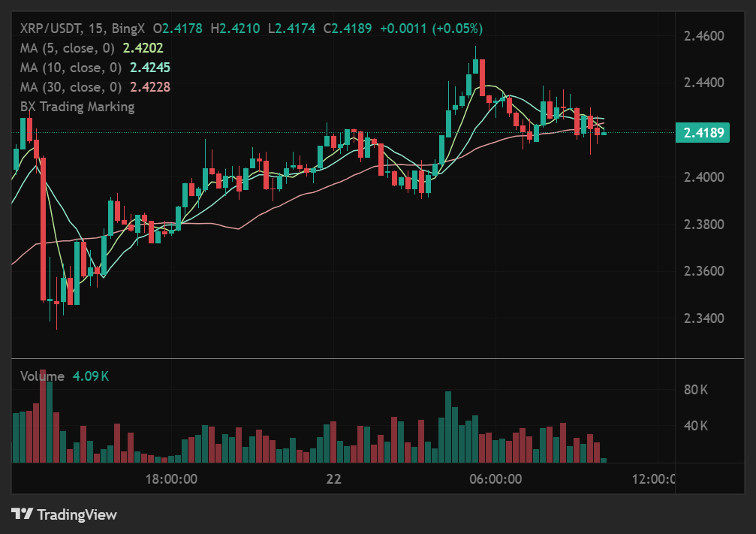Click the 2.4000 price axis label
This screenshot has height=534, width=756.
click(704, 177)
